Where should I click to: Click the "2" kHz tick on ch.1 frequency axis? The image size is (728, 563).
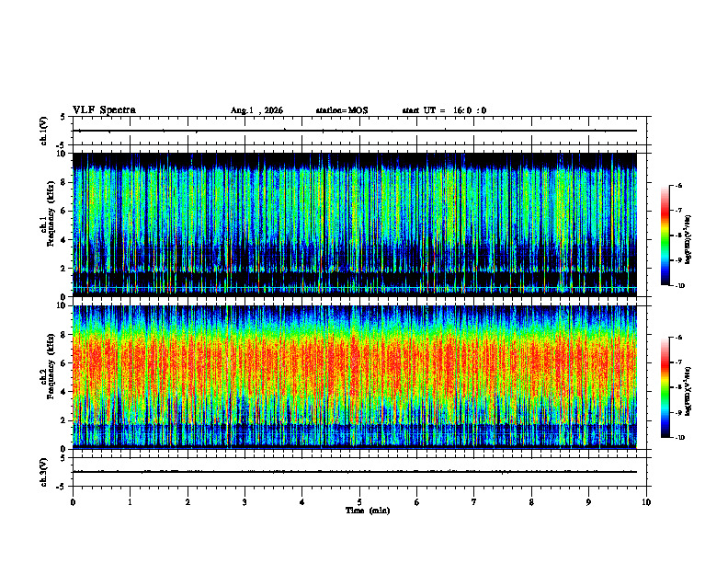point(64,268)
